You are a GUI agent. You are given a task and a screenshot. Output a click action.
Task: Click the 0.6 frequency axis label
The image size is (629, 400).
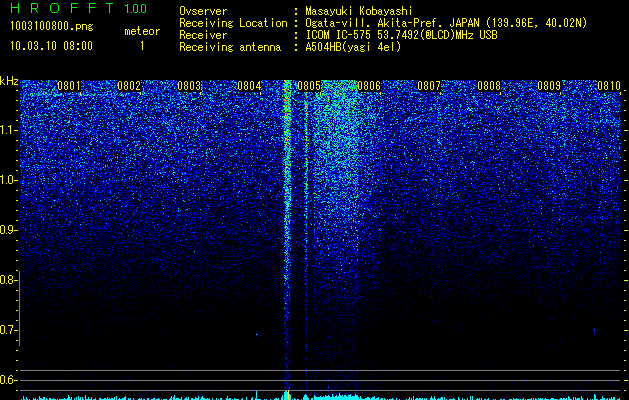pos(8,380)
